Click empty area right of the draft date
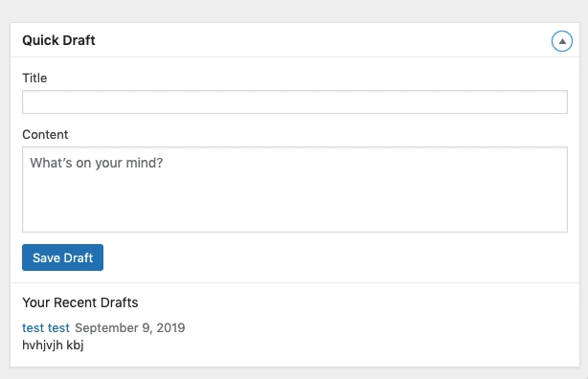The image size is (588, 379). [375, 327]
